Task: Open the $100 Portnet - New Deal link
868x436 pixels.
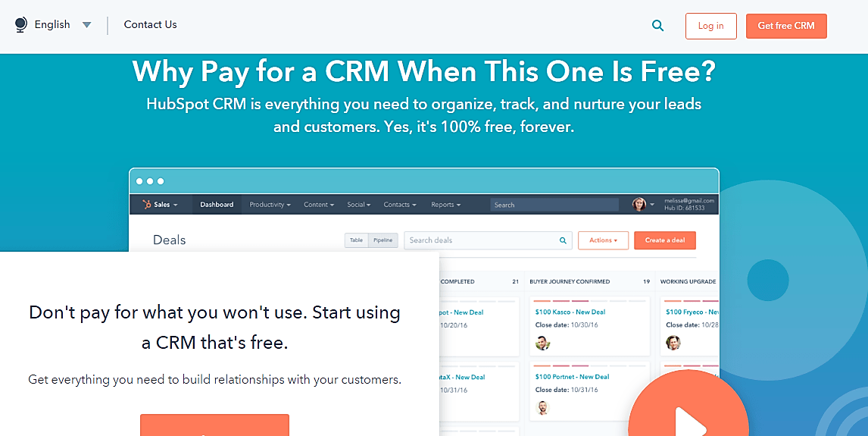Action: [x=572, y=377]
